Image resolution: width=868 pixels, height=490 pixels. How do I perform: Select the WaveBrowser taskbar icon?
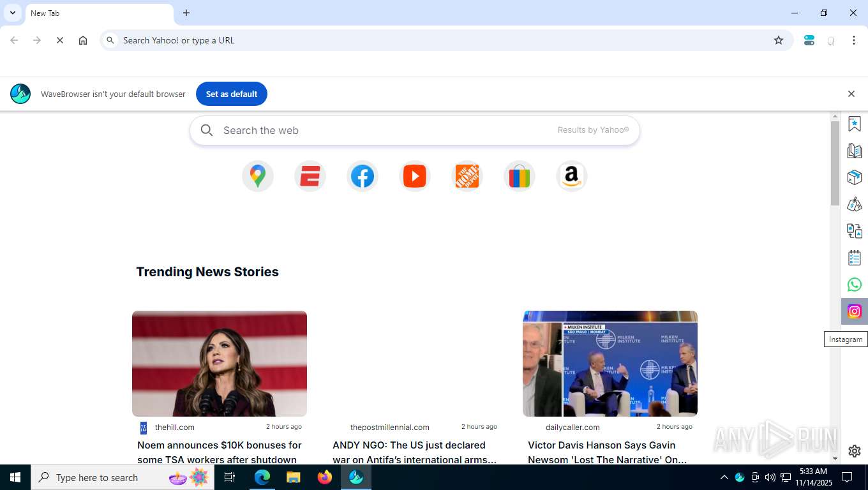coord(356,477)
